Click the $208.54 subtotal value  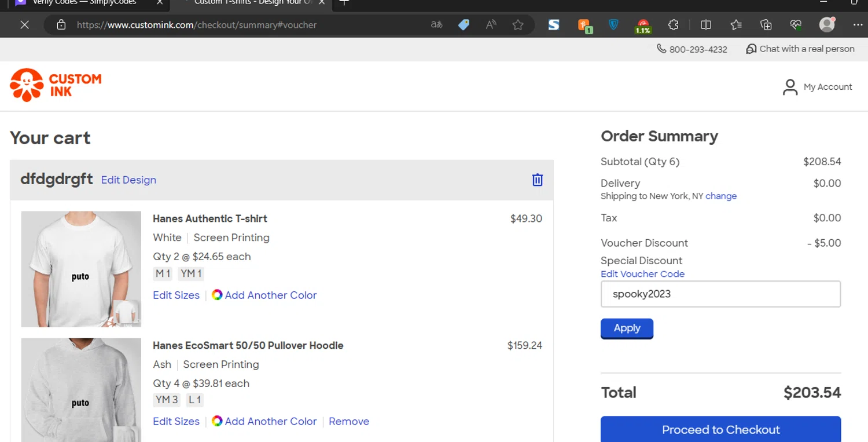tap(822, 162)
